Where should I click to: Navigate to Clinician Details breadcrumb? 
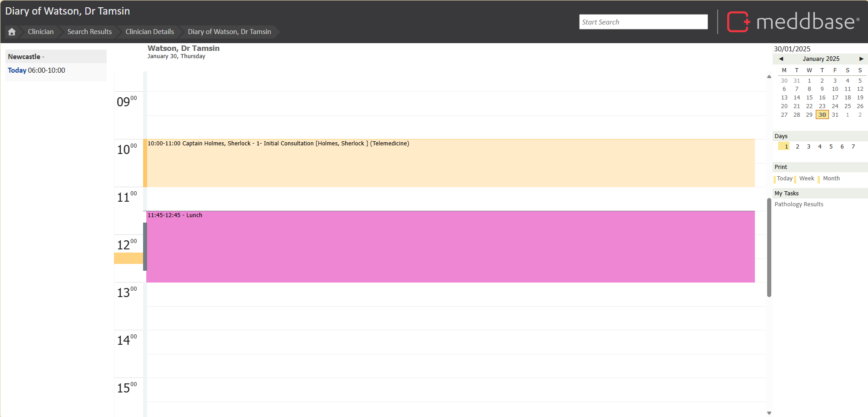pos(149,32)
